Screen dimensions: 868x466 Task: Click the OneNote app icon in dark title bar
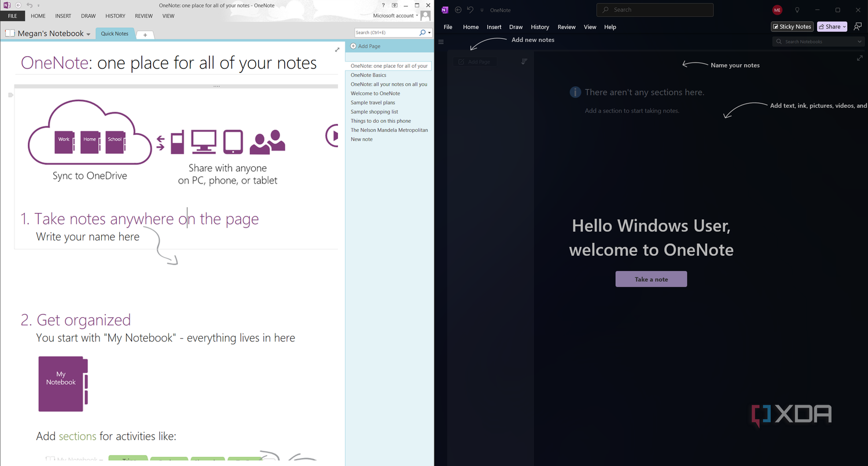pos(444,10)
